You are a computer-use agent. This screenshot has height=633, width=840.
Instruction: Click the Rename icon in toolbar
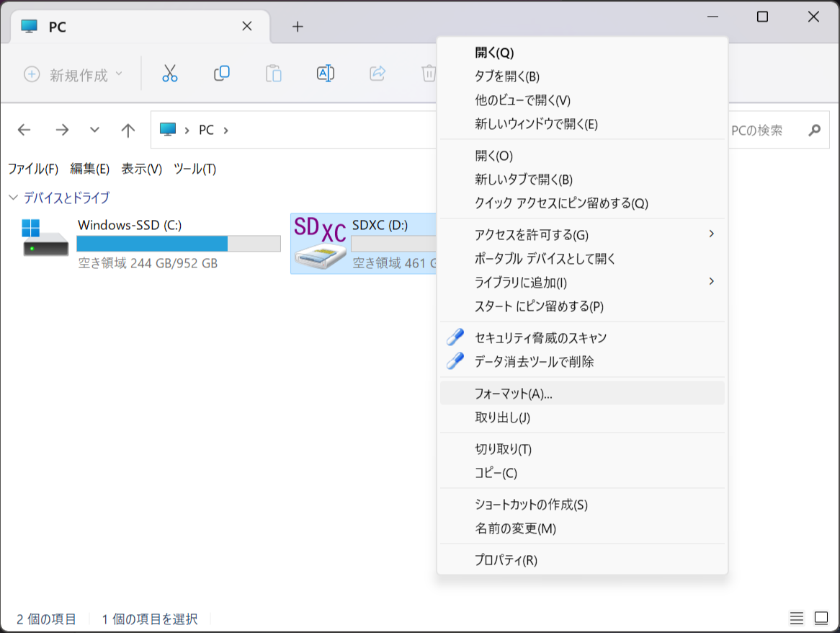[x=325, y=74]
